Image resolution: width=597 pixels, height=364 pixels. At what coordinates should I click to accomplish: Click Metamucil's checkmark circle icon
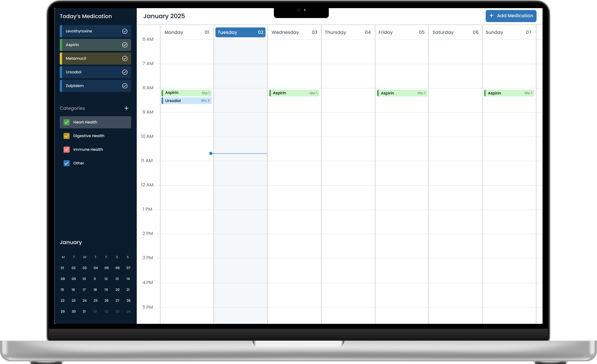(125, 58)
